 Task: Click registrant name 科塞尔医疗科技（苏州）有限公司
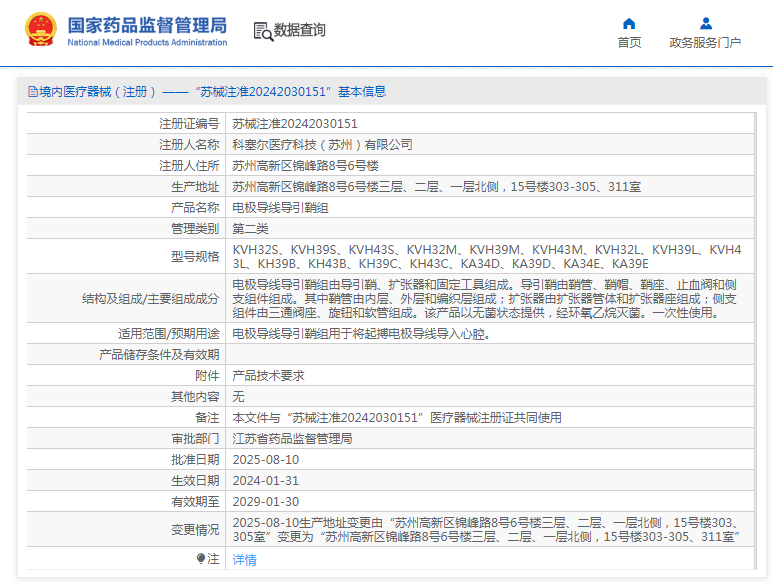(322, 145)
